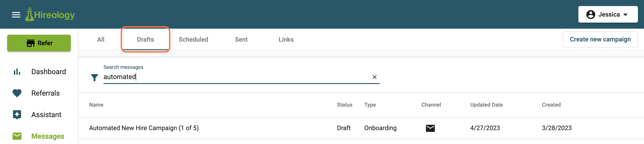Viewport: 644px width, 144px height.
Task: Click the filter funnel icon
Action: tap(95, 78)
